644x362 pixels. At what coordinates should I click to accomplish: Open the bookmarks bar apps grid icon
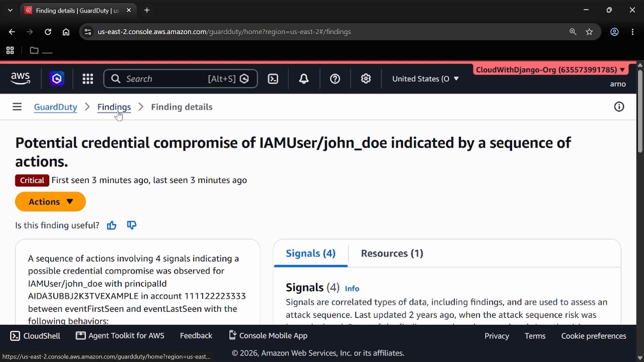coord(10,51)
